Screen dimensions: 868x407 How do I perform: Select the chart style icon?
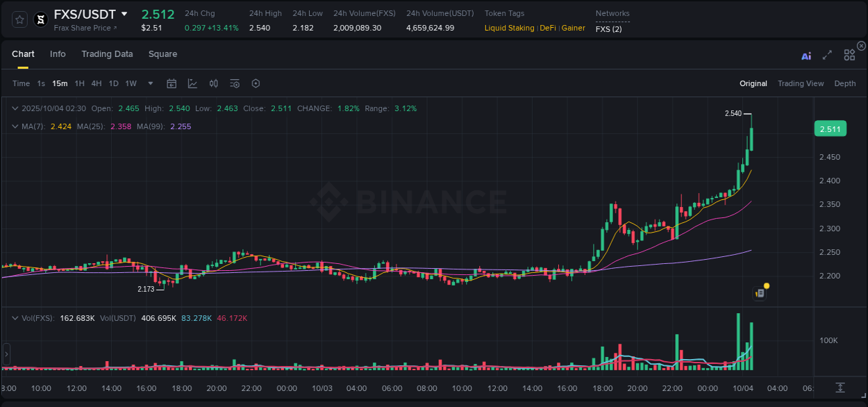(192, 83)
